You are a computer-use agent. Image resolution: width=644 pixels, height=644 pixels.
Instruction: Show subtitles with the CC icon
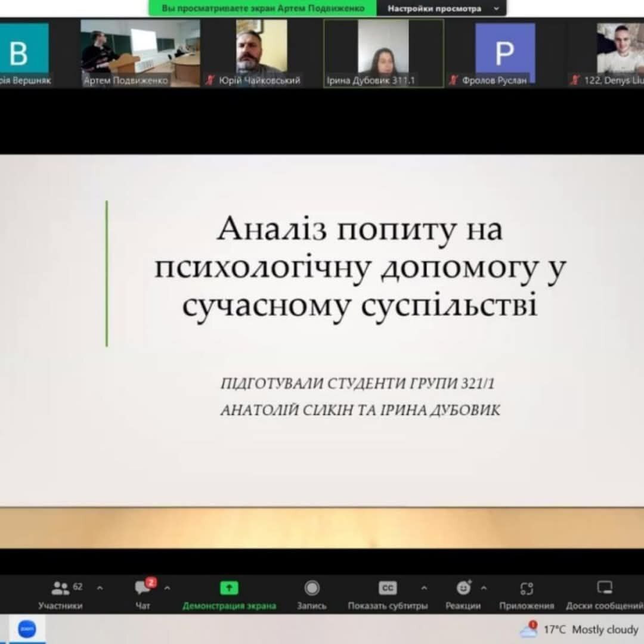[x=388, y=588]
